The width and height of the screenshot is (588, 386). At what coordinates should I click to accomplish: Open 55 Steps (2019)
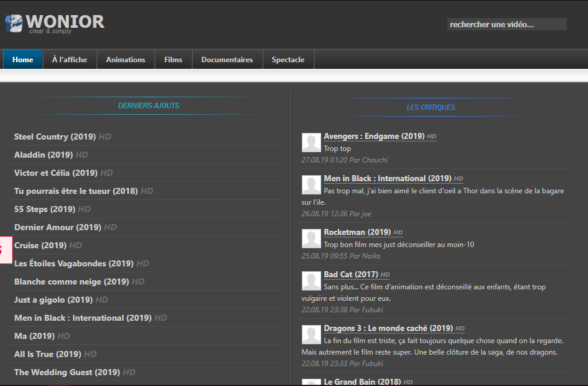45,209
